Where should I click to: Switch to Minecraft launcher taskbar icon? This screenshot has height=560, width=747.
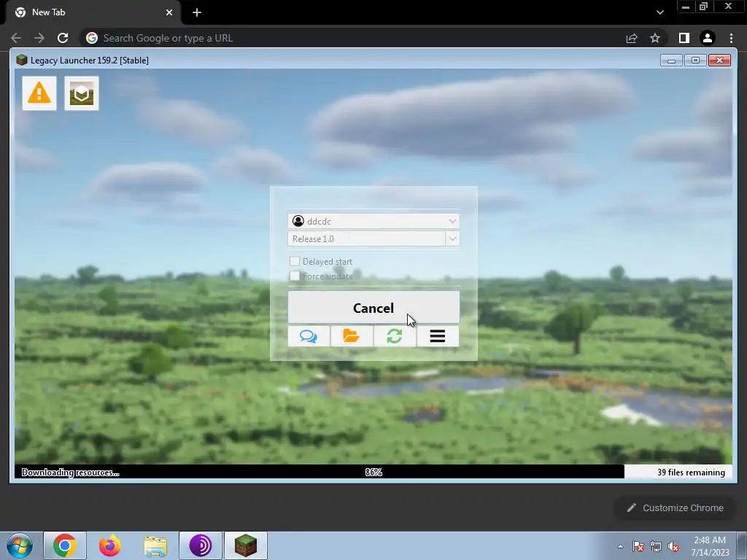coord(246,545)
